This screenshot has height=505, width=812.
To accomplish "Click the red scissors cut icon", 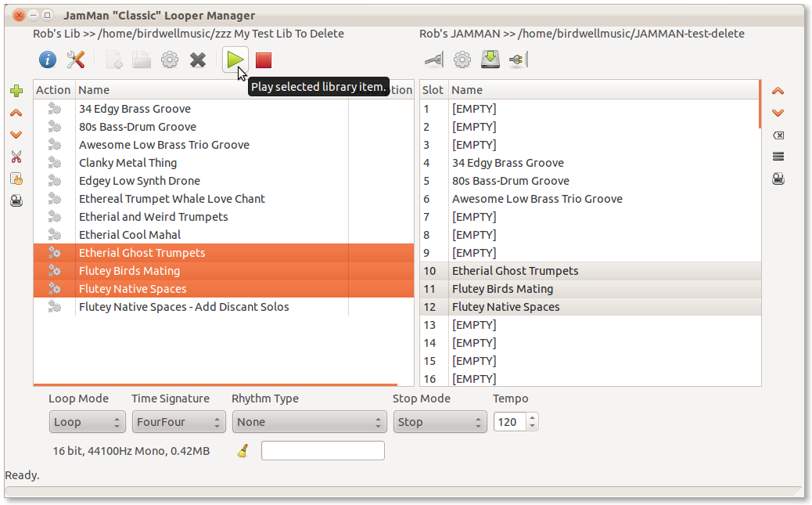I will pyautogui.click(x=16, y=157).
